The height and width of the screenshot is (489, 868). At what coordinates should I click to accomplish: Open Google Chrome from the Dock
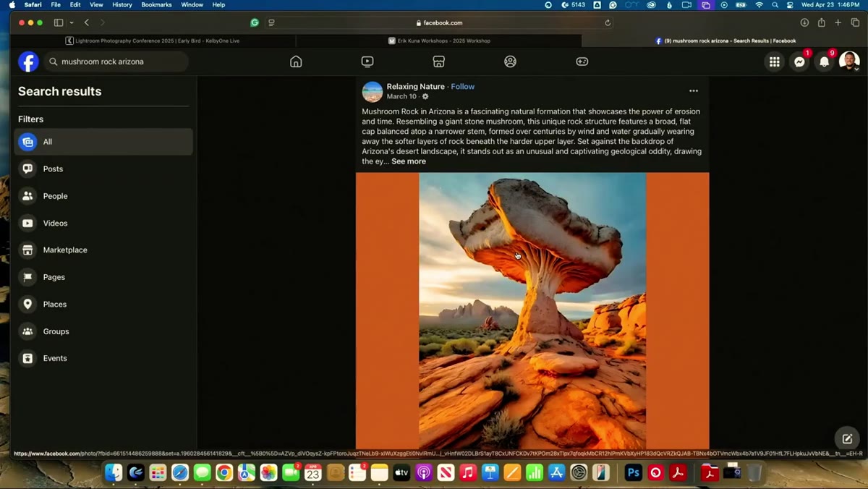click(x=224, y=472)
